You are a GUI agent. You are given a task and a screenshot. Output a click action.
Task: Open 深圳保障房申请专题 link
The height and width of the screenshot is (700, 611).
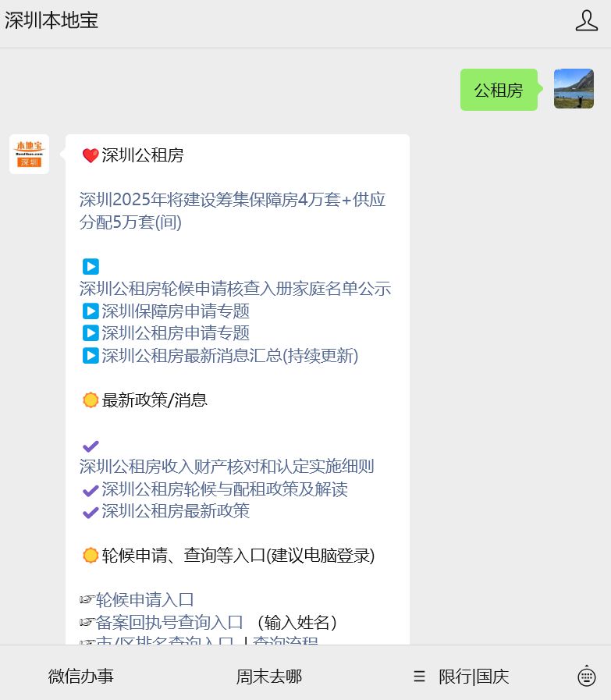point(175,311)
